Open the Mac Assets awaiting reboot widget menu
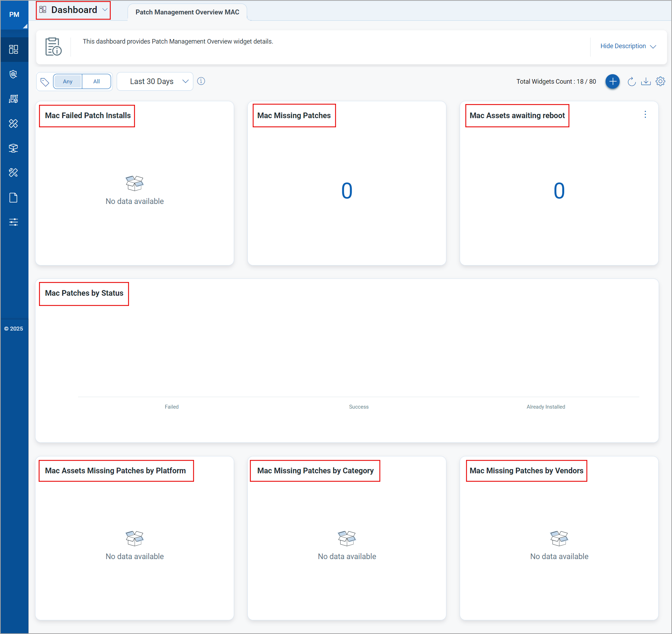This screenshot has width=672, height=634. [645, 115]
